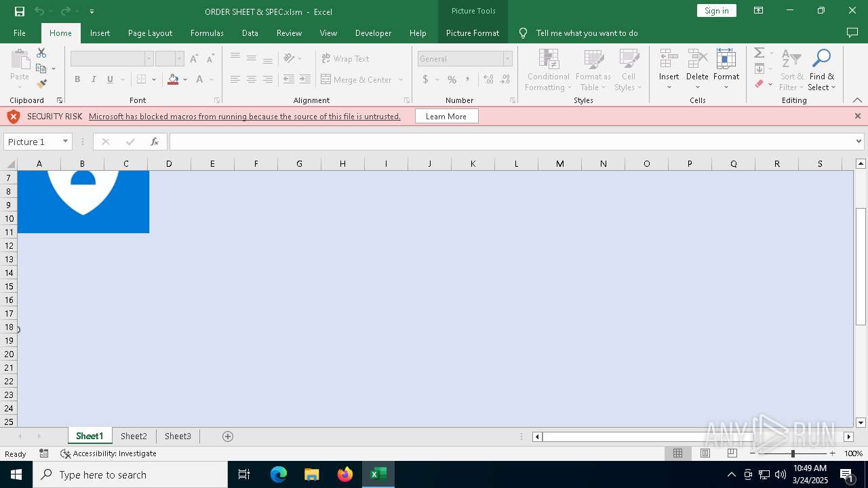
Task: Center text horizontally
Action: (252, 79)
